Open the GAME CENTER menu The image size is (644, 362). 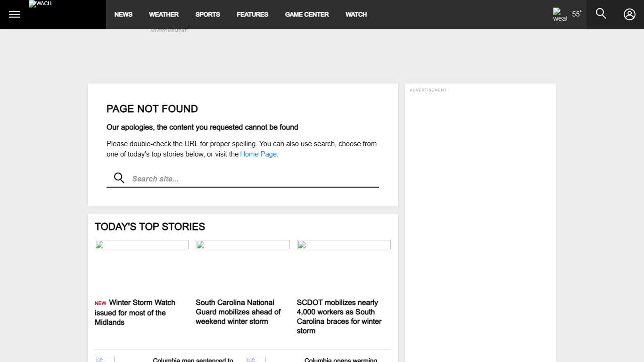[x=306, y=14]
